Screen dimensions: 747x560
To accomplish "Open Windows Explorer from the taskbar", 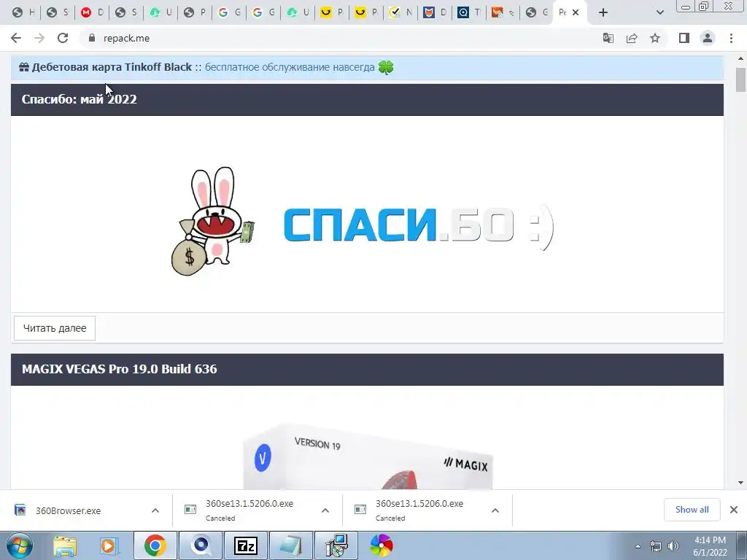I will (65, 545).
